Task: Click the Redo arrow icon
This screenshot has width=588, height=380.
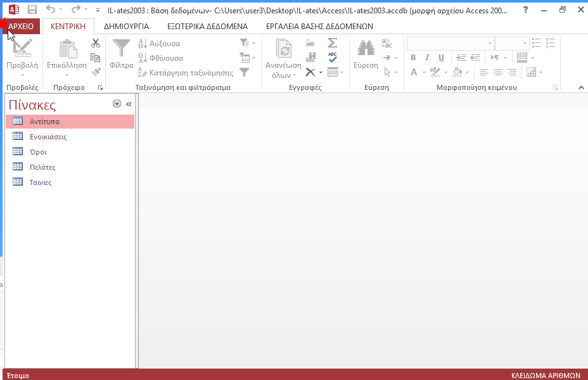Action: [x=76, y=9]
